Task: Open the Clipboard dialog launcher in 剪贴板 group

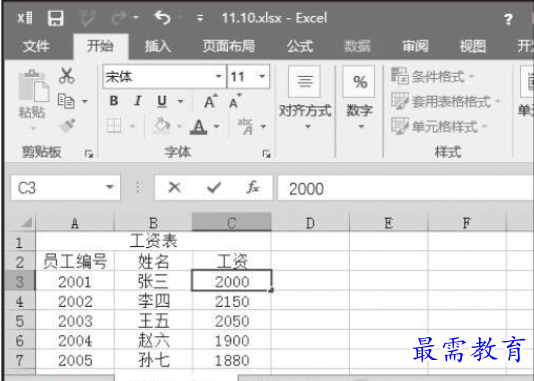Action: pos(89,154)
